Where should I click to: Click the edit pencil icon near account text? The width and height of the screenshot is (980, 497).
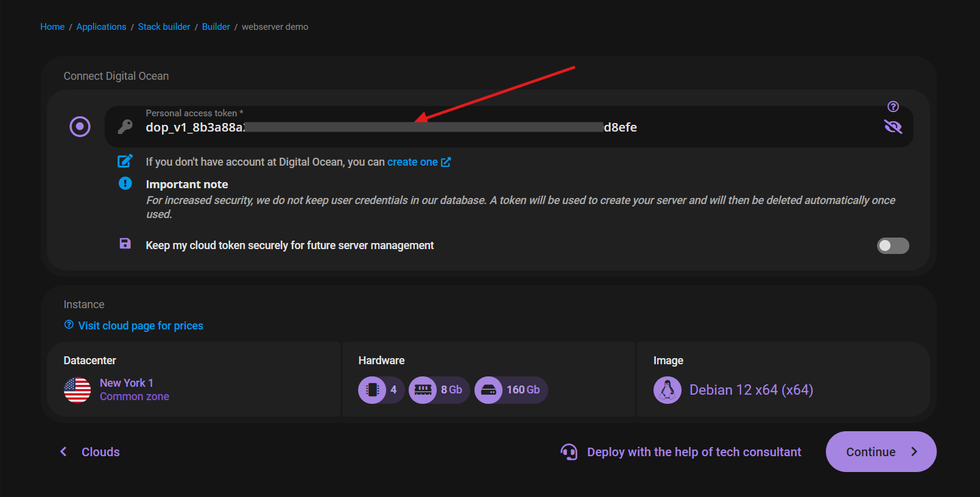coord(125,161)
